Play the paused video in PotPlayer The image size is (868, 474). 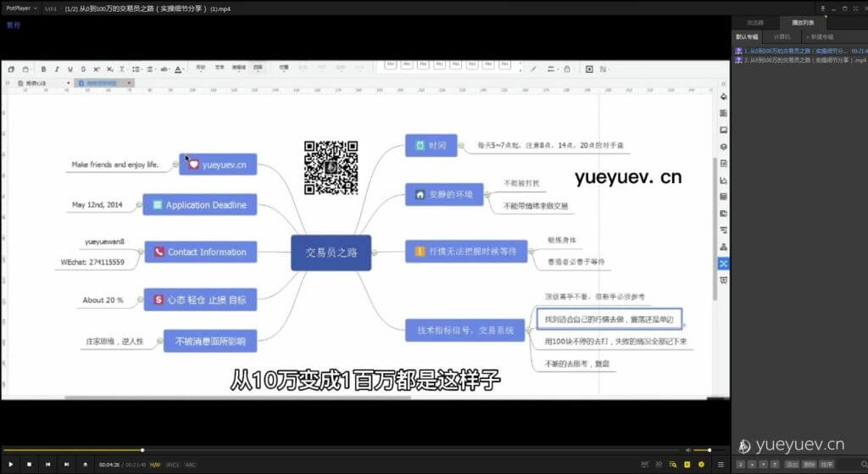tap(10, 465)
